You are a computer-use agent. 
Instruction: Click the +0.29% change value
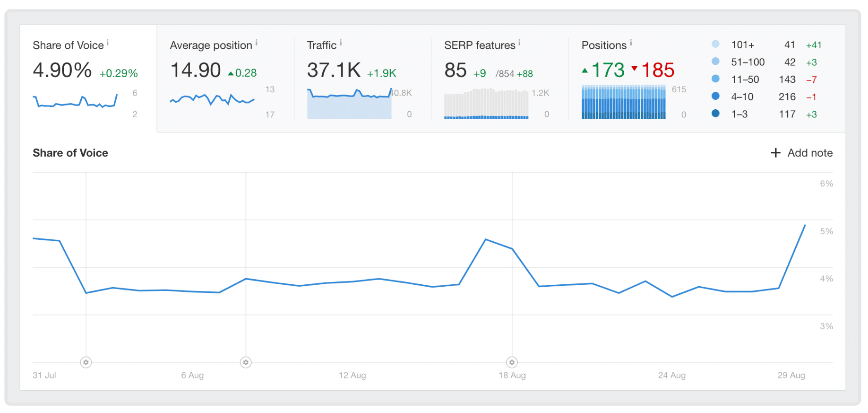pos(119,73)
